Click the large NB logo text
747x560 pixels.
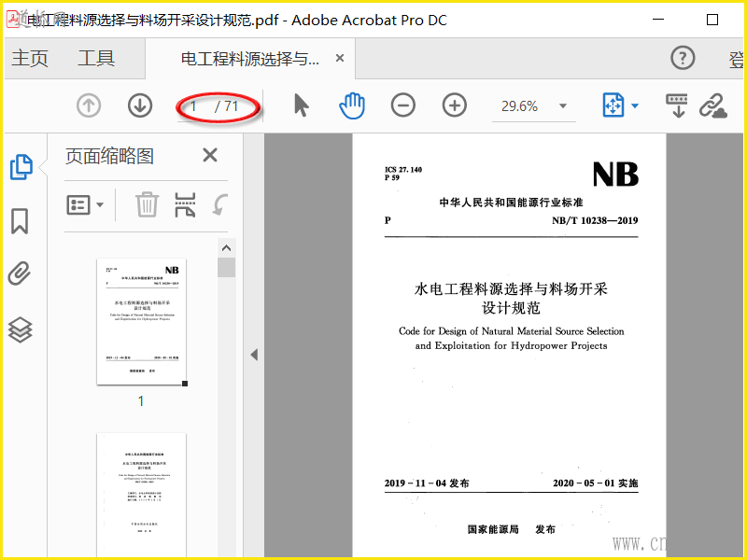pos(615,175)
